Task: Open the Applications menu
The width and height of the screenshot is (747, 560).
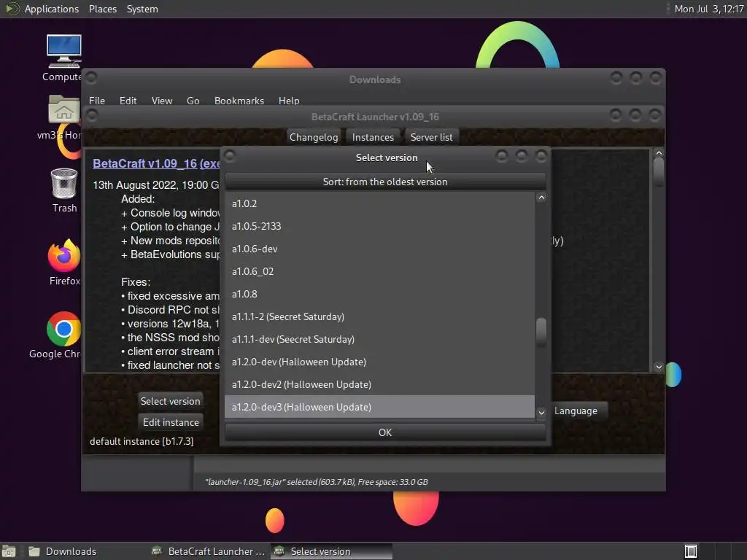Action: (x=52, y=9)
